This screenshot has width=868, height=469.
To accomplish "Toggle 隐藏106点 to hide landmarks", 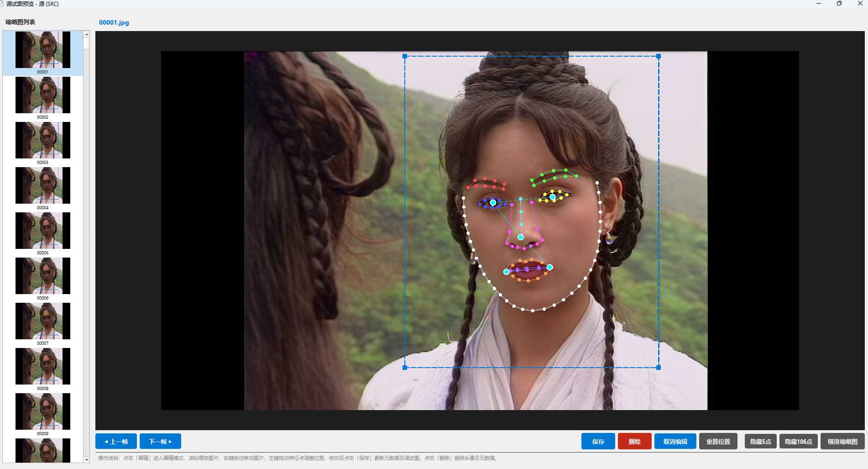I will pyautogui.click(x=798, y=441).
